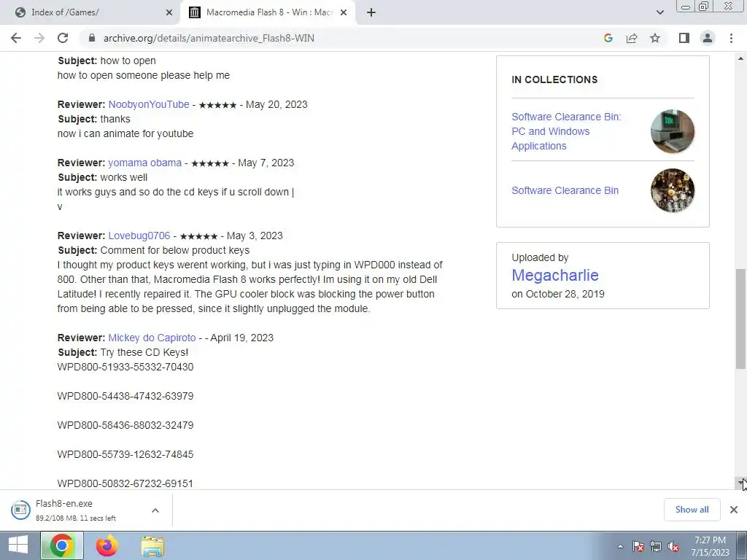
Task: Click the key WPD800-54438-47432-63979
Action: pos(125,396)
